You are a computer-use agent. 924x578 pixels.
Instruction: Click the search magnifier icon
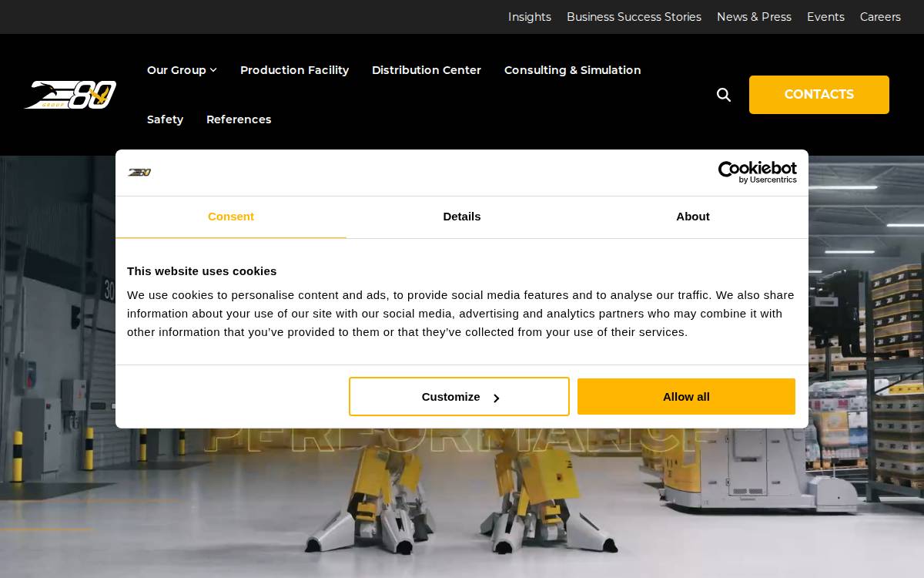point(724,95)
